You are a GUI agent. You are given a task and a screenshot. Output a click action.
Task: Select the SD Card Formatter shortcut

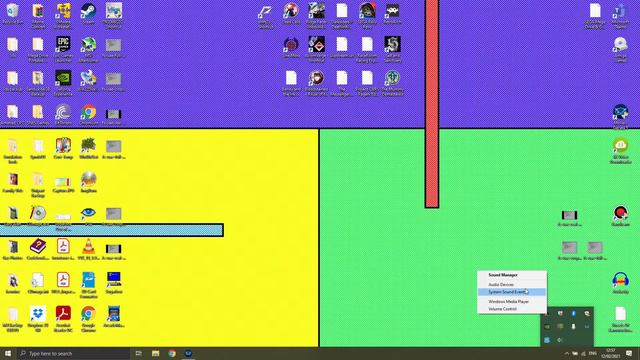click(88, 284)
